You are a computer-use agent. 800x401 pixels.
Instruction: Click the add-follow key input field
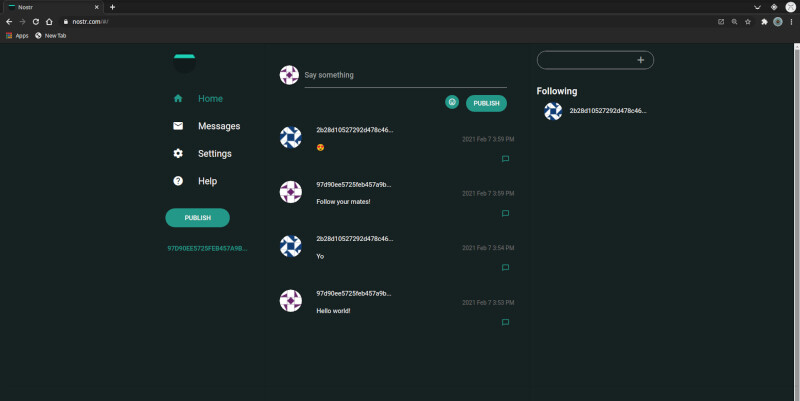(x=588, y=60)
